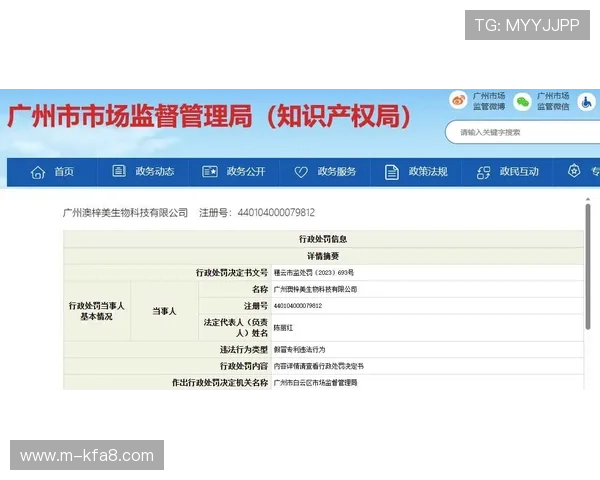Focus the 请输入关键字搜索 search box
Screen dimensions: 600x480
(x=522, y=132)
